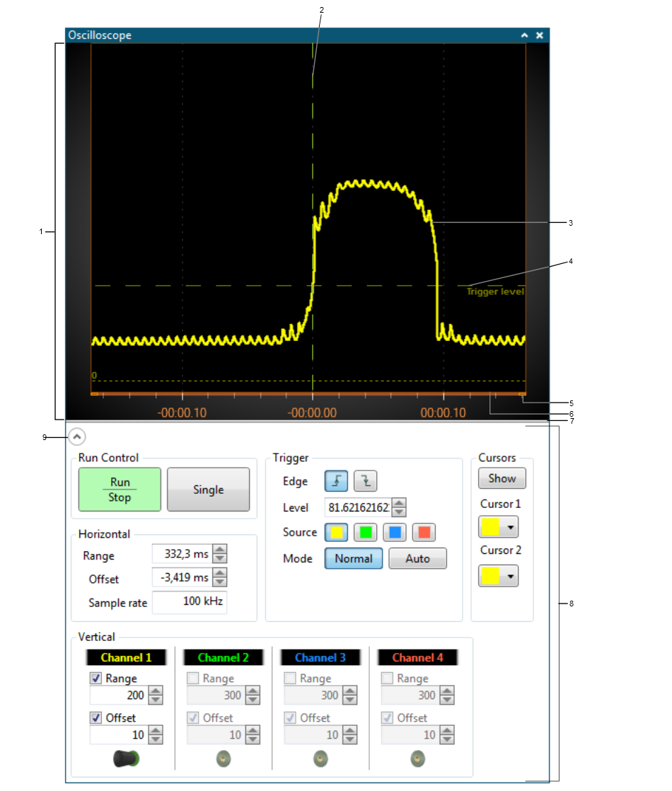Screen dimensions: 672x791
Task: Select falling edge trigger icon
Action: pyautogui.click(x=365, y=481)
